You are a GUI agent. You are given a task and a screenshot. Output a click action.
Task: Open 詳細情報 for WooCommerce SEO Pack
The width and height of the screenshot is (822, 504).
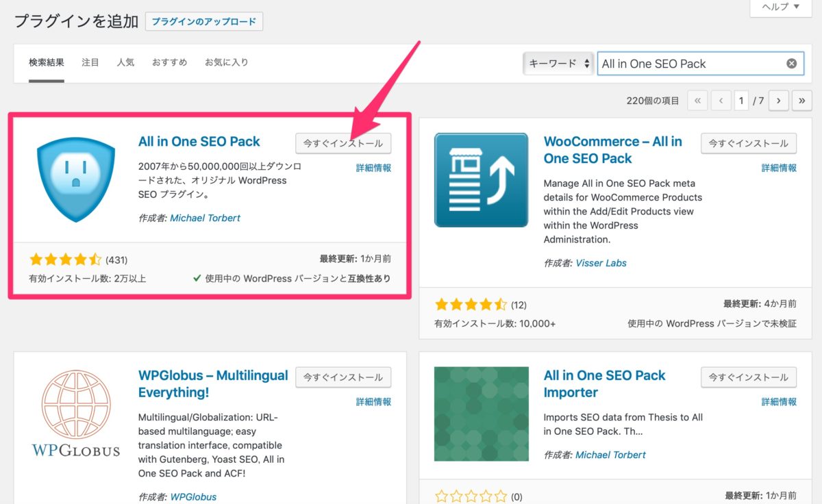(780, 168)
